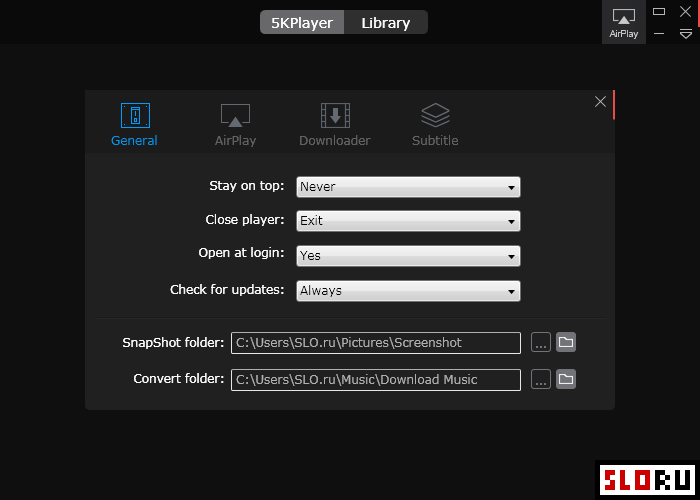Expand the Close player dropdown
The image size is (700, 500).
pyautogui.click(x=408, y=221)
